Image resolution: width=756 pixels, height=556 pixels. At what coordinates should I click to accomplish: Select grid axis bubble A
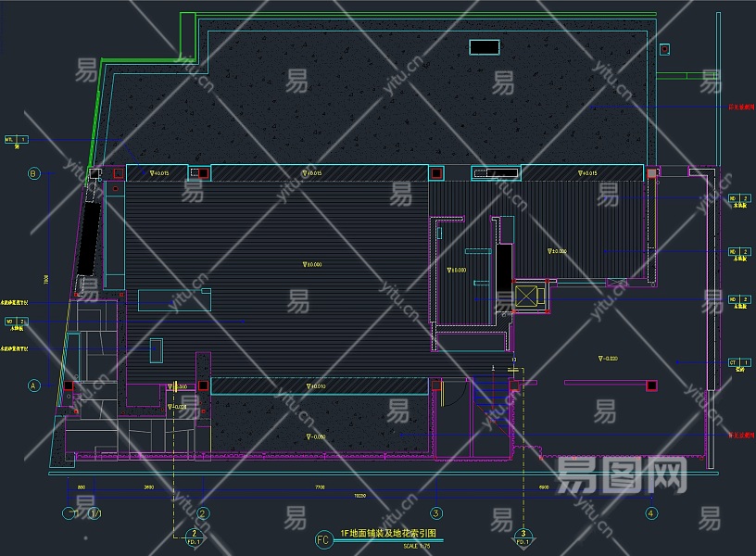click(33, 385)
